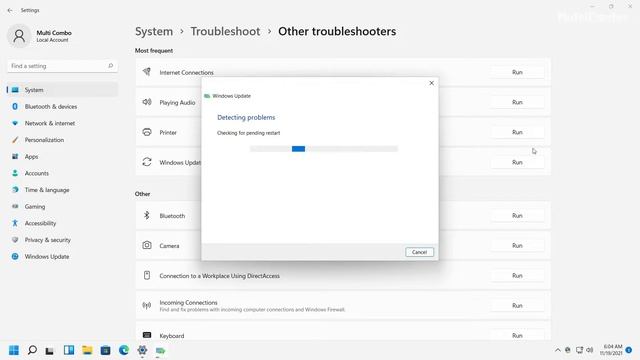This screenshot has width=640, height=360.
Task: Open Microsoft Store from the taskbar
Action: click(x=105, y=350)
